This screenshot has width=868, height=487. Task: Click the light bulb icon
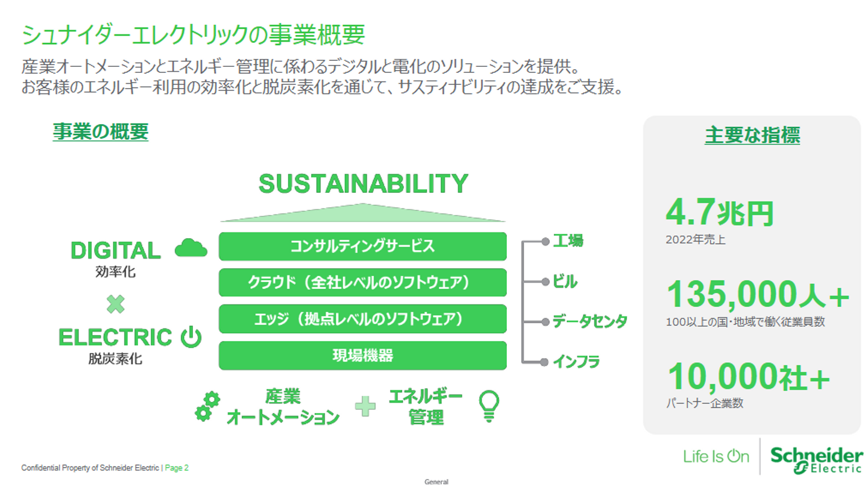point(488,406)
